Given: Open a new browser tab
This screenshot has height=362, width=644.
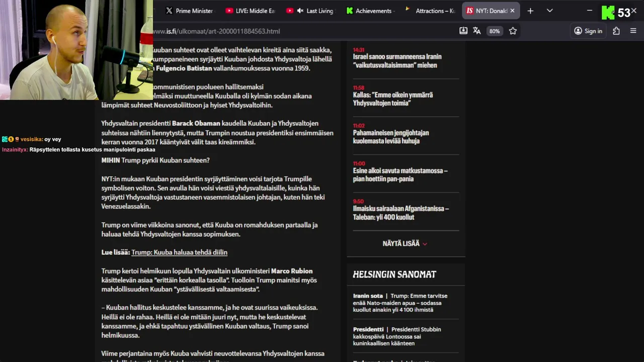Looking at the screenshot, I should click(530, 11).
